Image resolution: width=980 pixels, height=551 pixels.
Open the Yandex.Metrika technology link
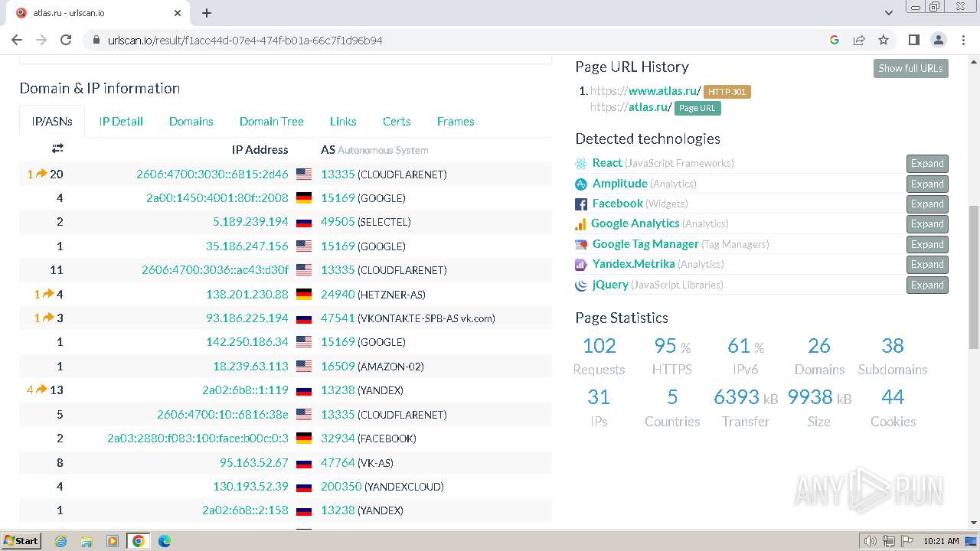coord(633,264)
